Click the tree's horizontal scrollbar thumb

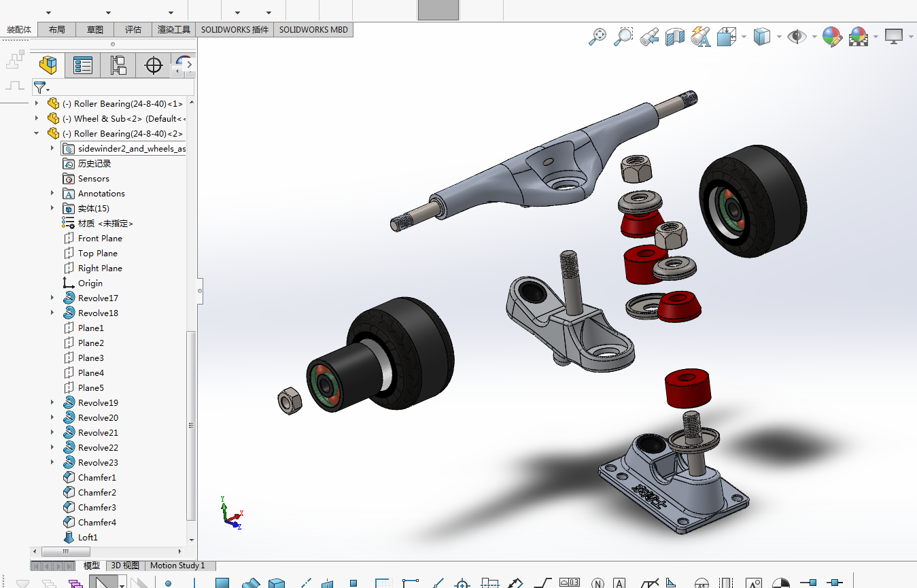pos(66,551)
